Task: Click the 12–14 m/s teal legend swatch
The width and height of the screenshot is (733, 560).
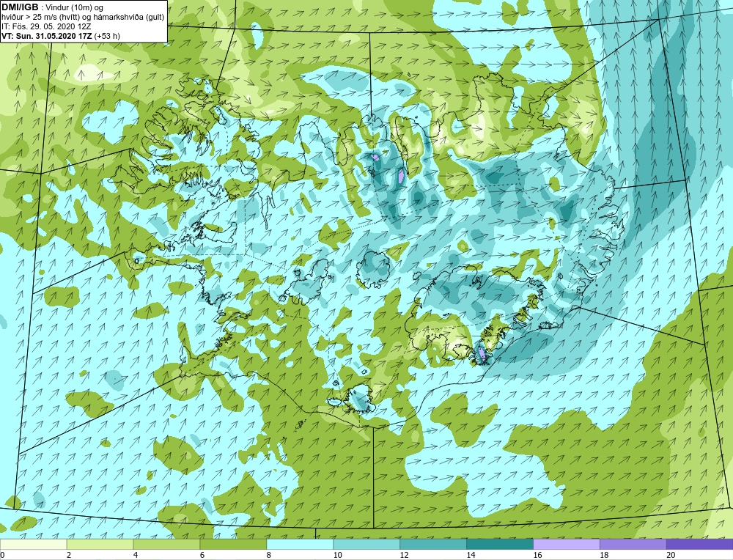Action: click(433, 544)
